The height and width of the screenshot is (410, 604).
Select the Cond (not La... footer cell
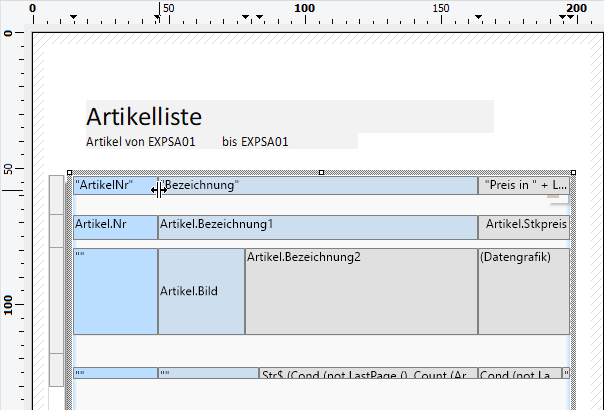tap(518, 374)
